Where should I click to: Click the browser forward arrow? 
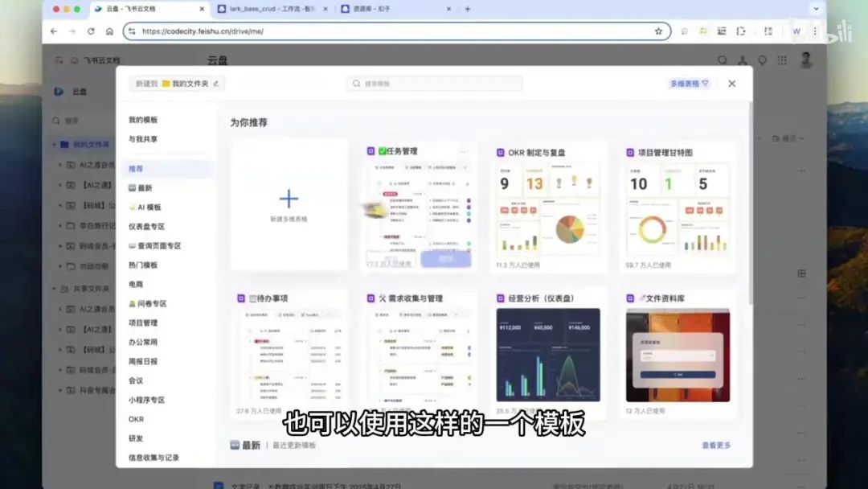pos(72,31)
